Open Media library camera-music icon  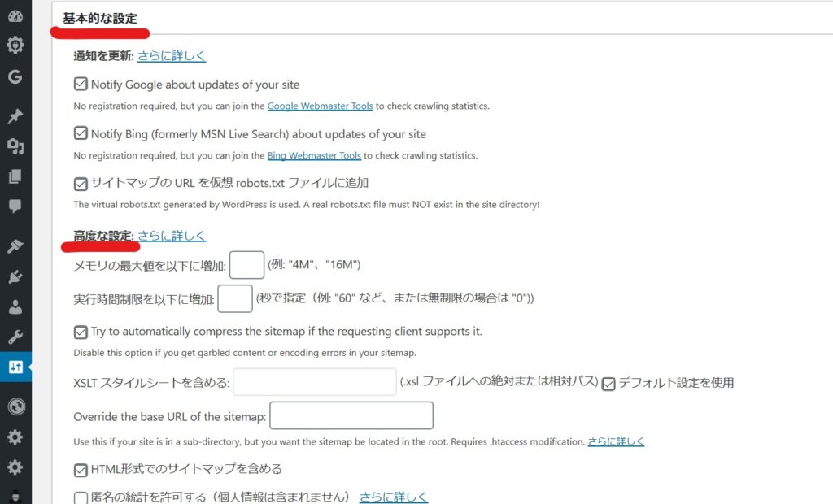[x=15, y=146]
